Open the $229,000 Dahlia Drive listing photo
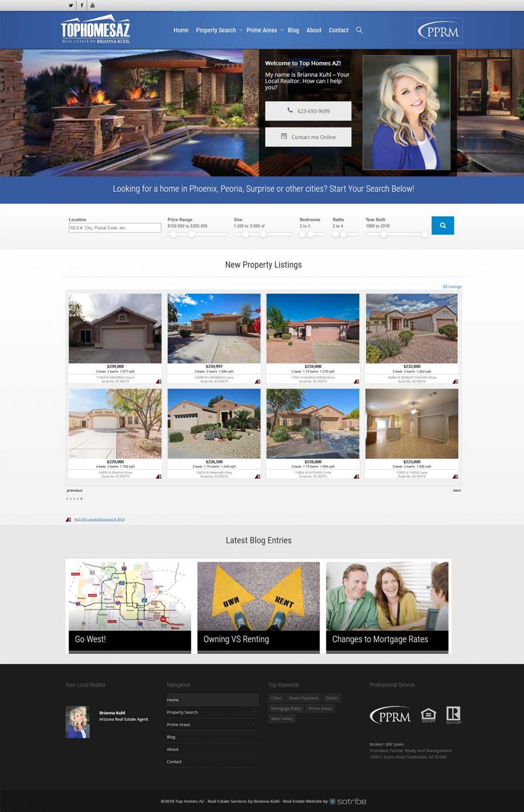The width and height of the screenshot is (524, 812). coord(115,424)
